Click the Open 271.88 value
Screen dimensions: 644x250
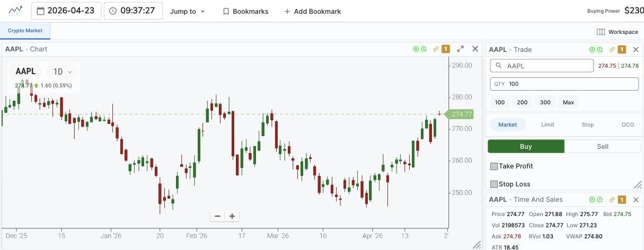[x=553, y=214]
